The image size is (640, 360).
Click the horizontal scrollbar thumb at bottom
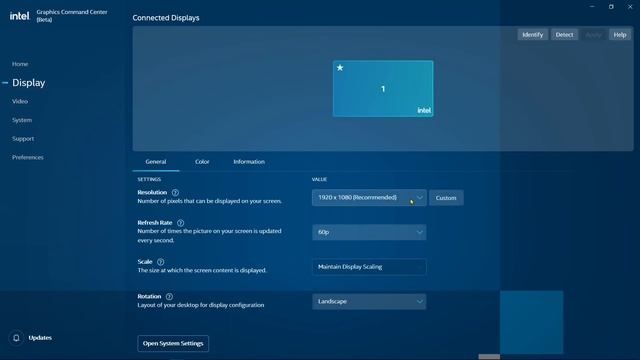tap(489, 357)
